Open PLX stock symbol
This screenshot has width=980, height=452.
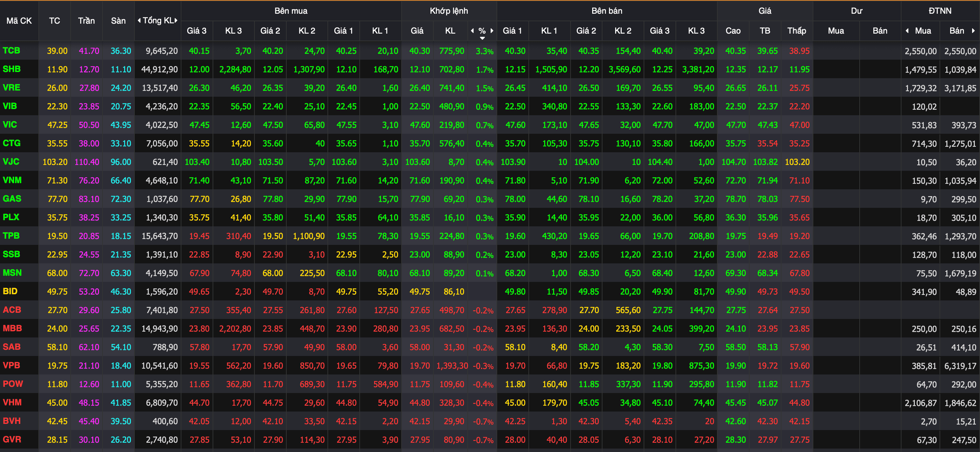click(x=11, y=217)
